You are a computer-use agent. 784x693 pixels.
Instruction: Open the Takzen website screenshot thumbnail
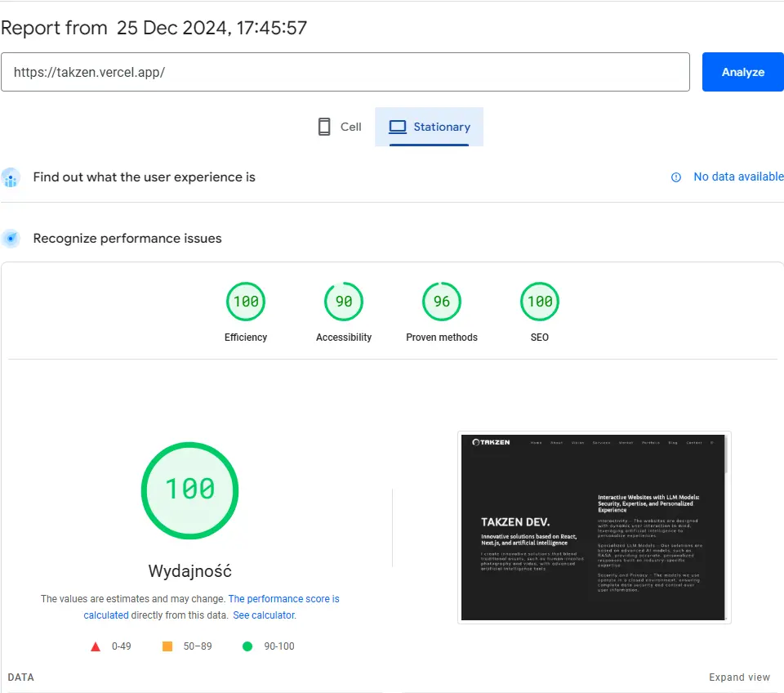[594, 527]
